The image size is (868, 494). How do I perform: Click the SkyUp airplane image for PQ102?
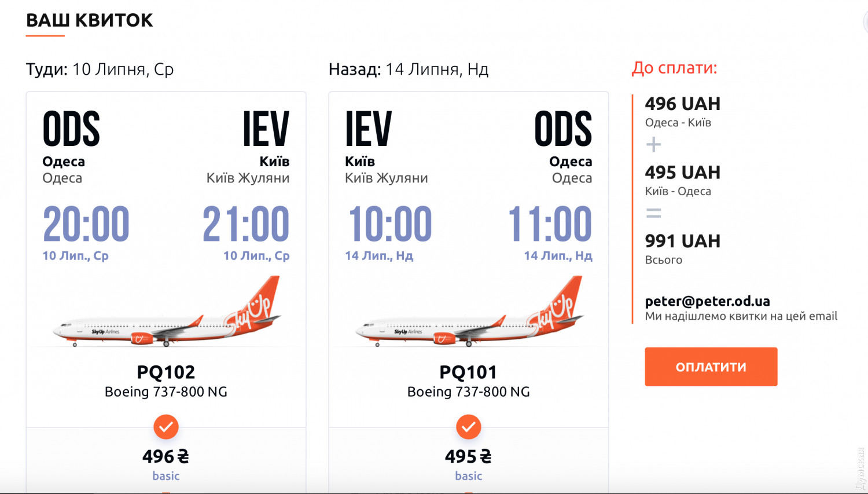(167, 314)
